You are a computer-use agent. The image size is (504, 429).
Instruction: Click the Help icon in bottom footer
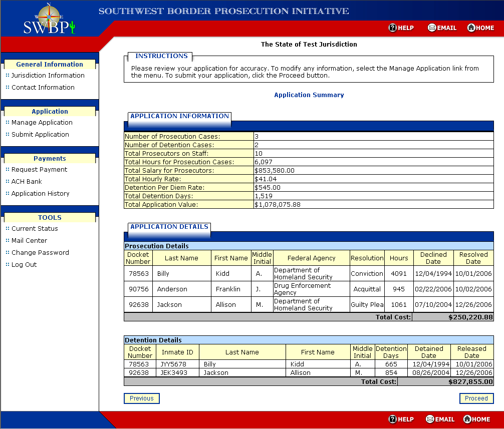pyautogui.click(x=393, y=419)
